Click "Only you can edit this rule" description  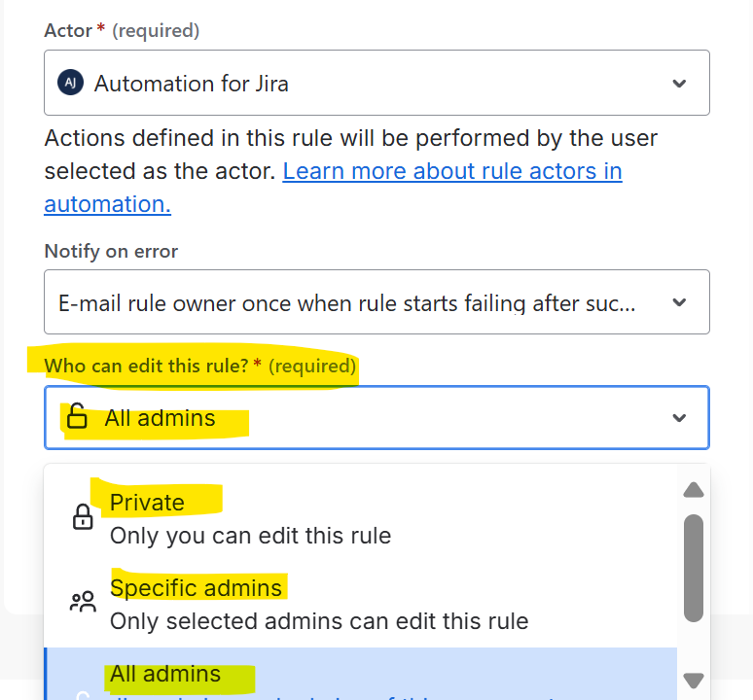pyautogui.click(x=250, y=536)
